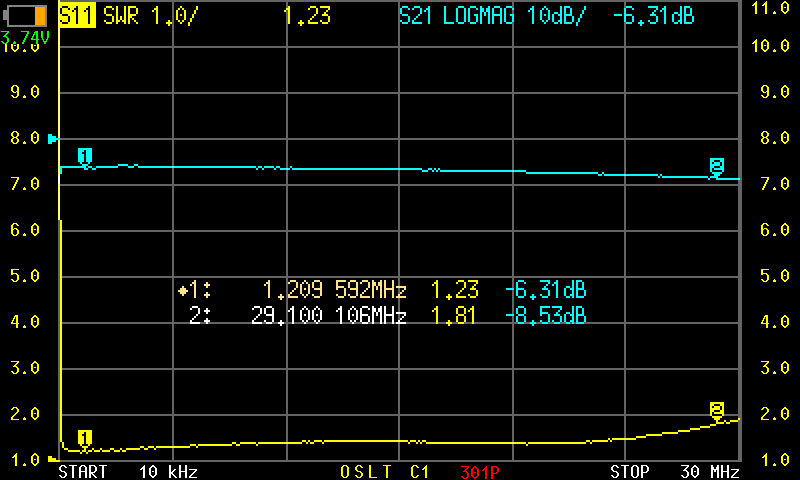Tap the battery level icon

coord(25,16)
